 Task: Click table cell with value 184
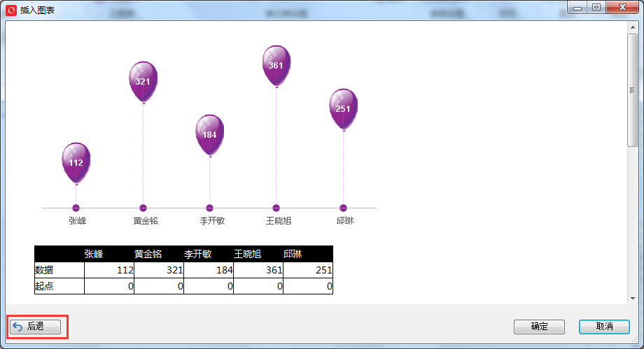tap(208, 270)
